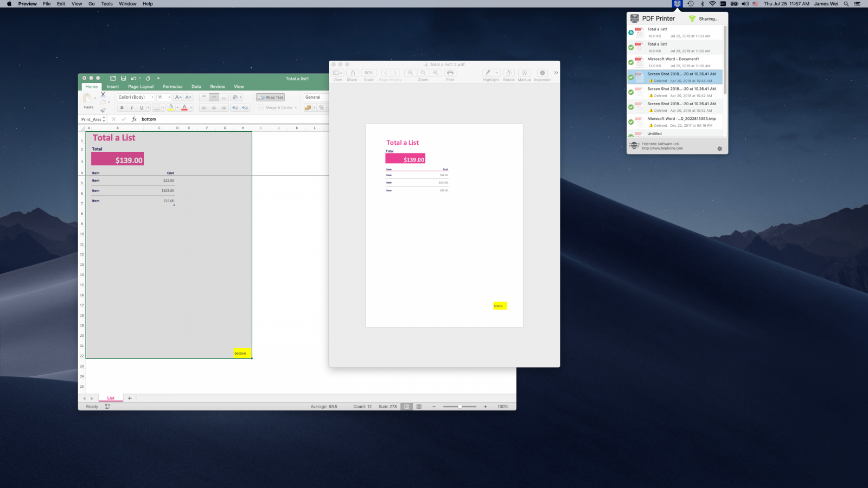868x488 pixels.
Task: Center cell text horizontally
Action: click(214, 107)
